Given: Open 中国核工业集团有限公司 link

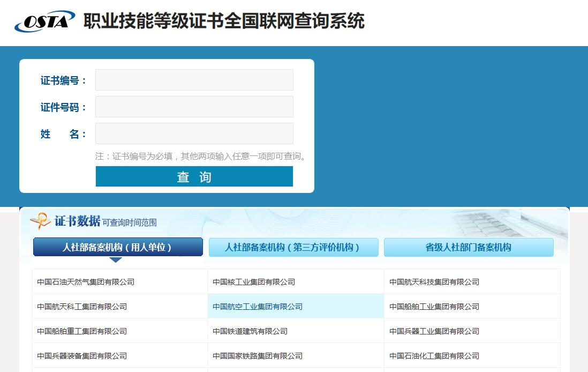Looking at the screenshot, I should 254,282.
